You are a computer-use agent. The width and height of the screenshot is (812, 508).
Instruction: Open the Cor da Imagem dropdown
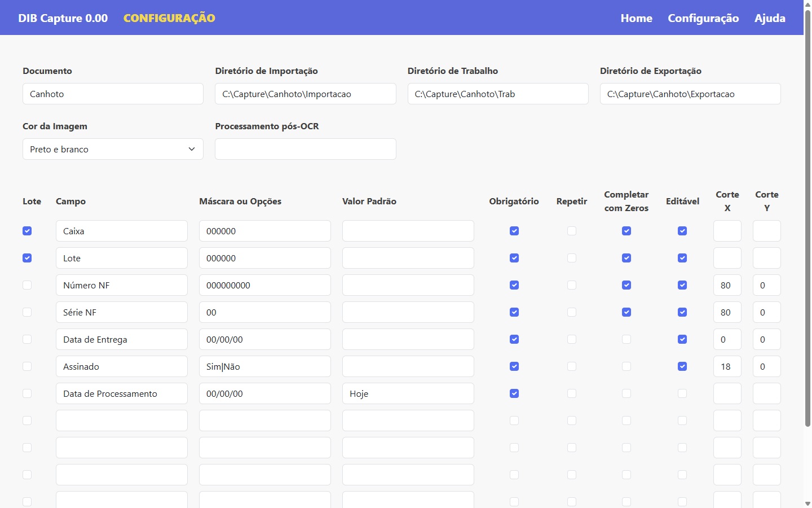[x=113, y=149]
